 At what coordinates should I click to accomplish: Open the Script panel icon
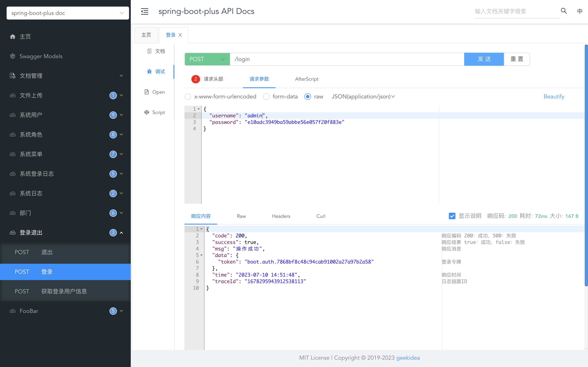click(147, 112)
